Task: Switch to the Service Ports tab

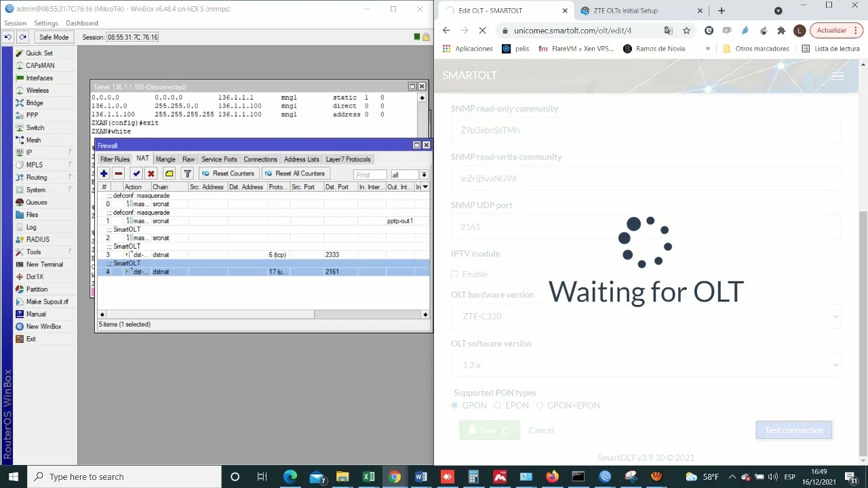Action: pyautogui.click(x=219, y=159)
